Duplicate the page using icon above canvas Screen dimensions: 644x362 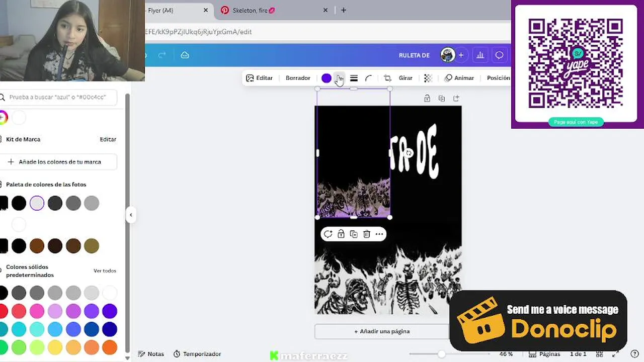tap(442, 99)
